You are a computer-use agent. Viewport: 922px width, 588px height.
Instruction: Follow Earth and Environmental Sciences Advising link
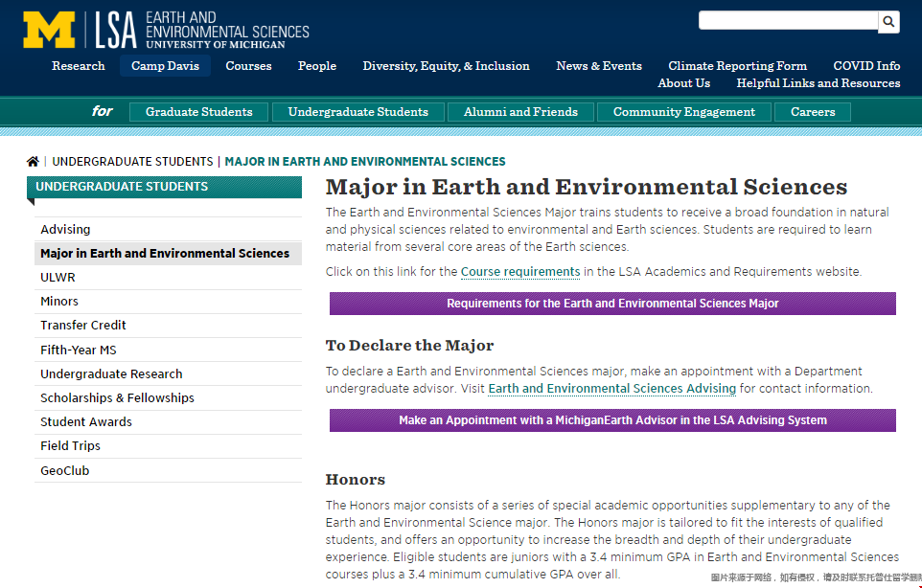611,389
